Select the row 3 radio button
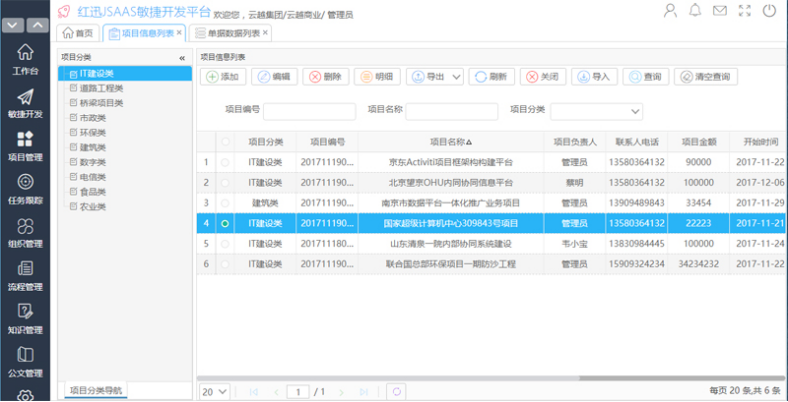This screenshot has height=402, width=788. (225, 203)
